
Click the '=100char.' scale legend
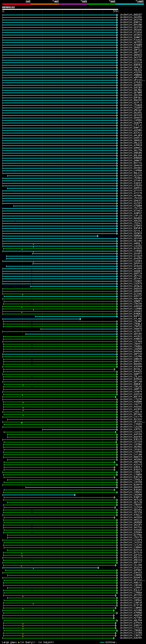tap(111, 642)
